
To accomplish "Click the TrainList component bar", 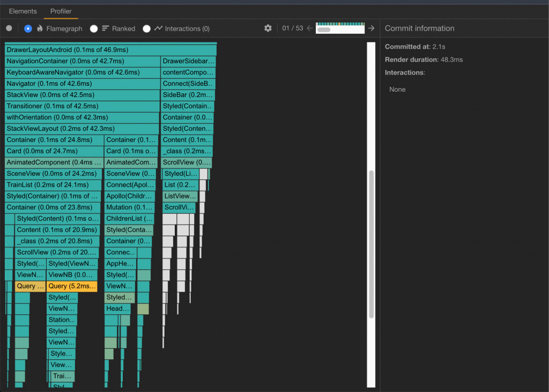I will click(x=53, y=185).
